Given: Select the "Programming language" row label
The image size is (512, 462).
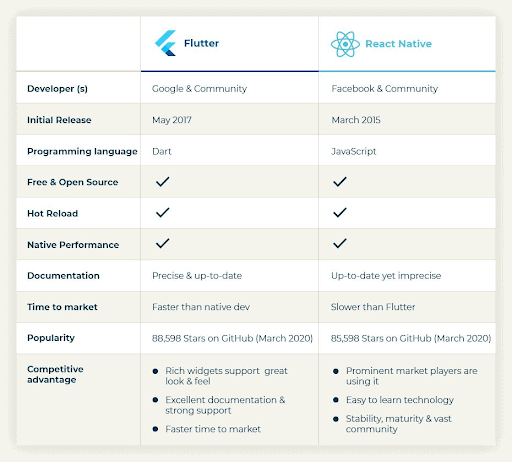Looking at the screenshot, I should (x=82, y=152).
